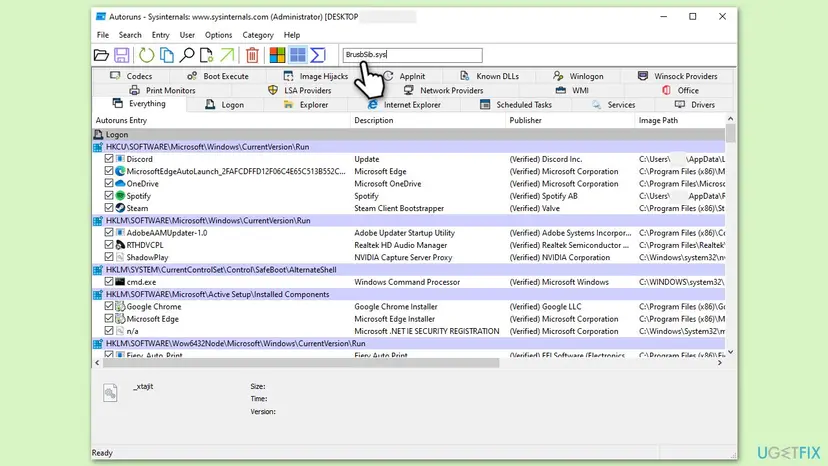The width and height of the screenshot is (828, 466).
Task: Click the Discord entry icon
Action: click(x=120, y=159)
